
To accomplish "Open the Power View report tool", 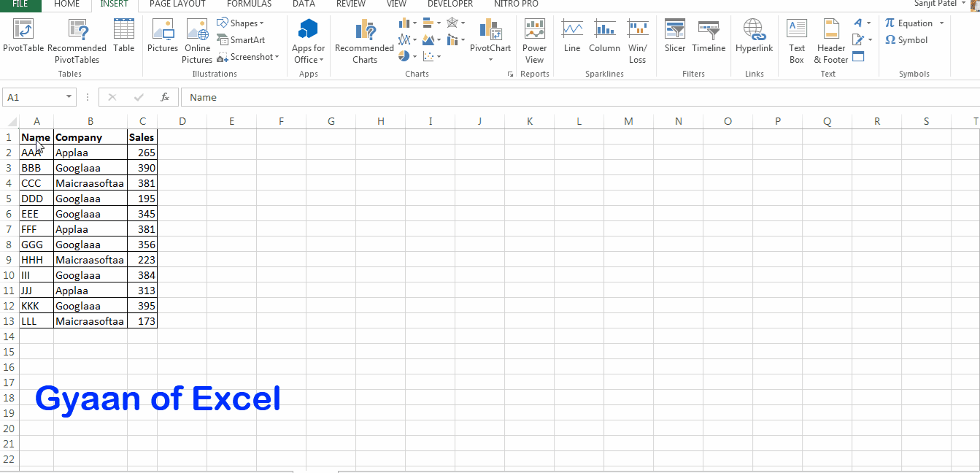I will [534, 36].
